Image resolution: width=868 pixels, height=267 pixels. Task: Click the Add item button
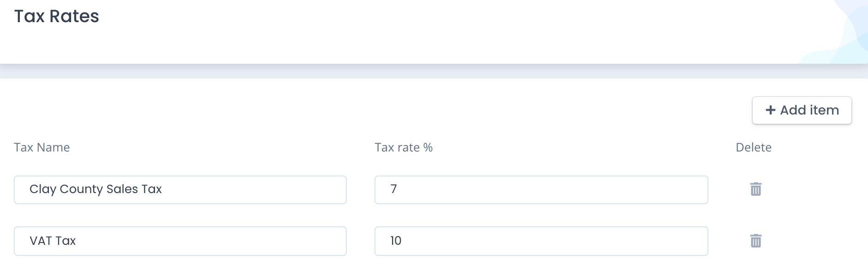click(802, 110)
